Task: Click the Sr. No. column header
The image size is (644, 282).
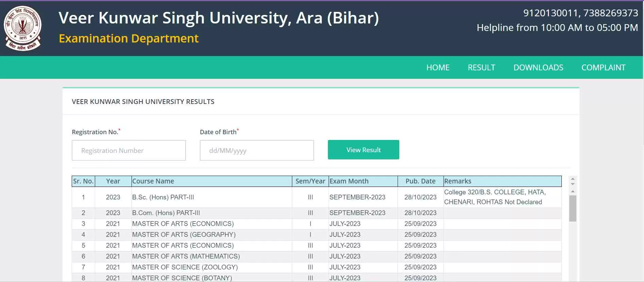Action: 83,181
